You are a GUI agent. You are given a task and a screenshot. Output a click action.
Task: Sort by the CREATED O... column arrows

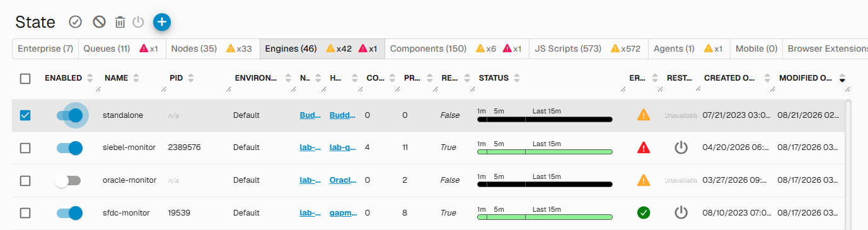767,78
